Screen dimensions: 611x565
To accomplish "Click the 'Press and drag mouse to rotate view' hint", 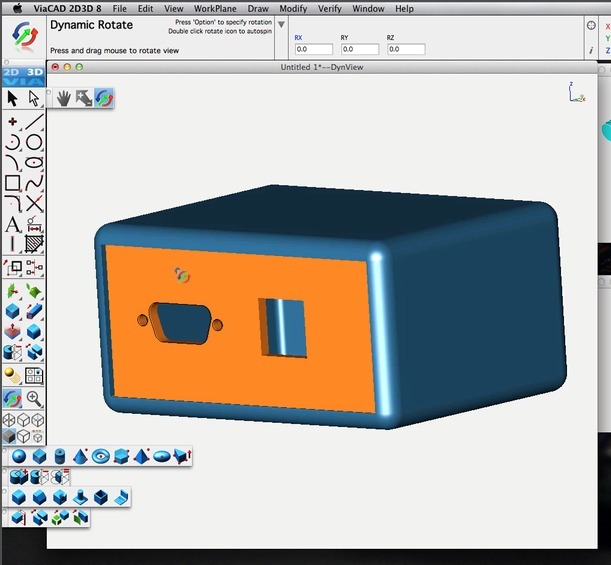I will (x=115, y=51).
